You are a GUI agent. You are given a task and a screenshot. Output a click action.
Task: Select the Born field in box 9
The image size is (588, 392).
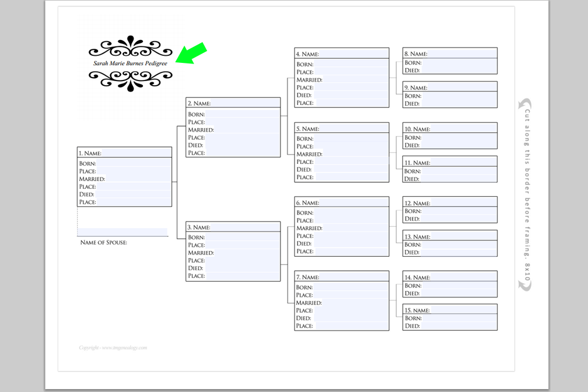(x=459, y=96)
